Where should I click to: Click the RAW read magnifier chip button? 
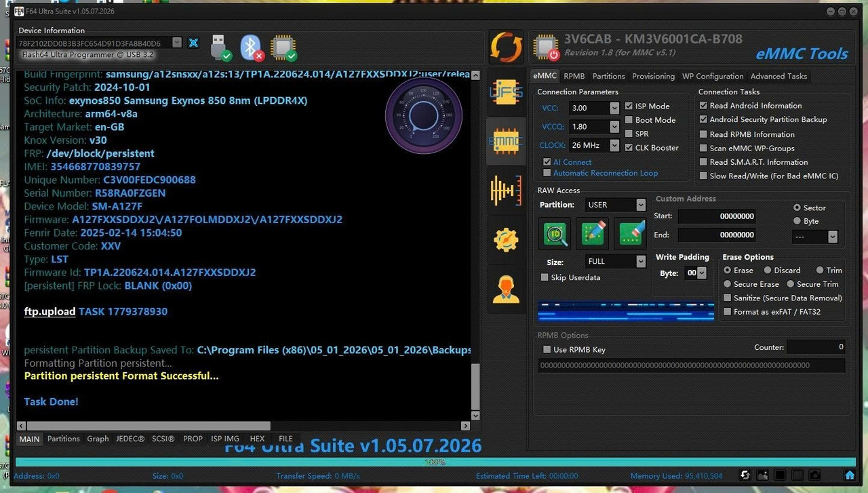556,233
